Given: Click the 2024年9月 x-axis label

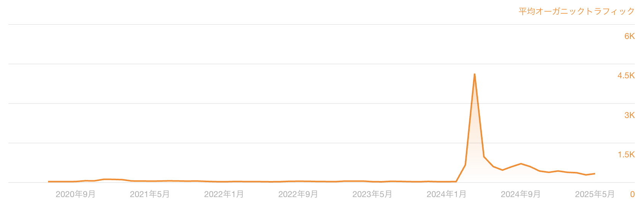Looking at the screenshot, I should pos(521,194).
